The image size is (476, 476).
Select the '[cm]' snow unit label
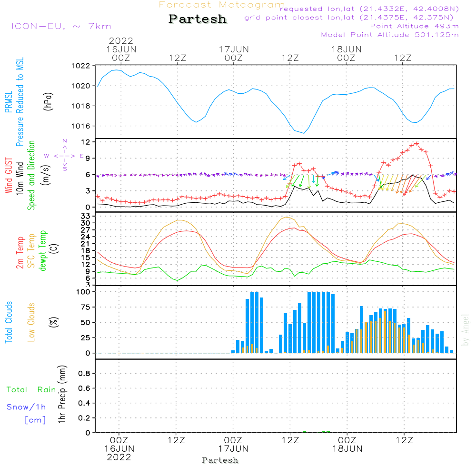point(35,420)
